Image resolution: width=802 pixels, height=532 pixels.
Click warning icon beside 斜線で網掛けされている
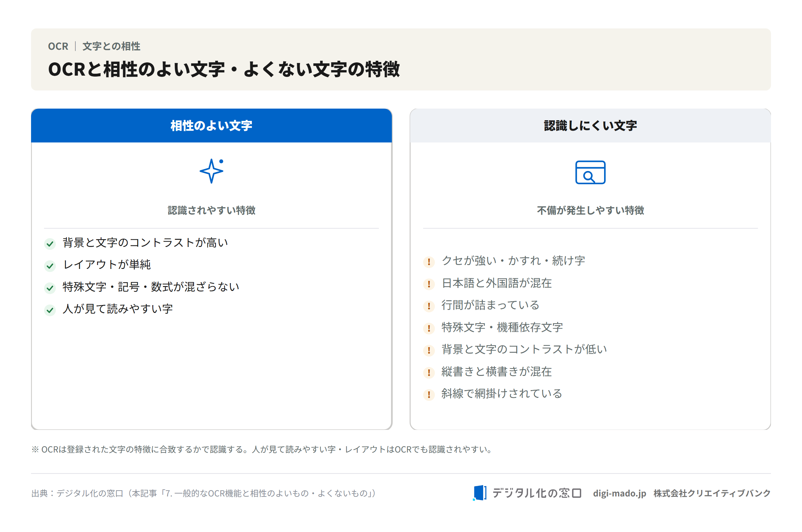[x=429, y=395]
